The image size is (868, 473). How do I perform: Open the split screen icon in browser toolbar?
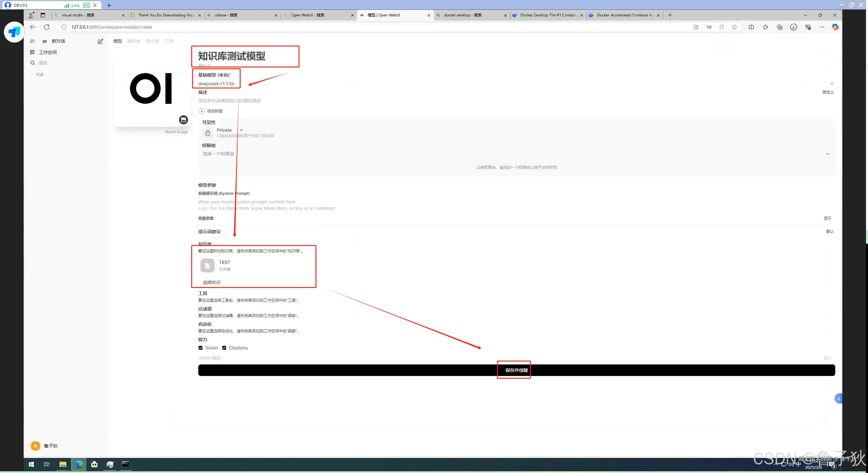click(x=751, y=27)
